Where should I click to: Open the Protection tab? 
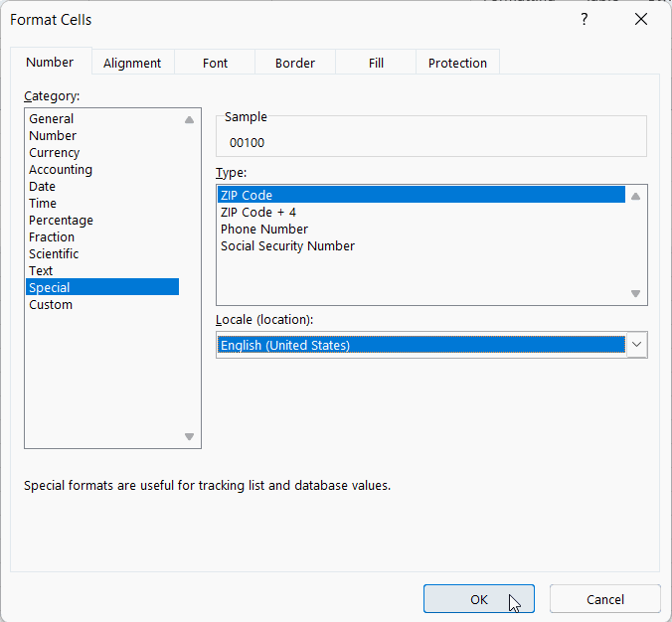(457, 63)
